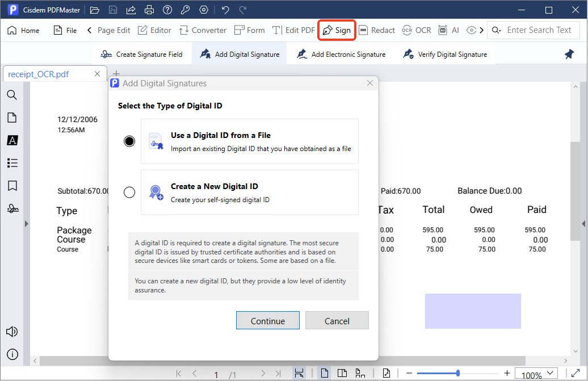This screenshot has width=588, height=381.
Task: Expand the left panel with the arrow
Action: tap(26, 224)
